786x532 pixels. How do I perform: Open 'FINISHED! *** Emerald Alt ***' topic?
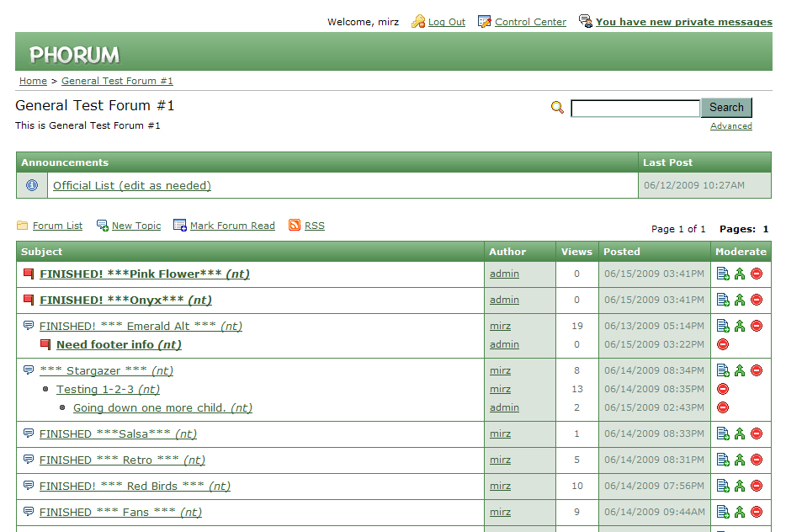pos(141,326)
